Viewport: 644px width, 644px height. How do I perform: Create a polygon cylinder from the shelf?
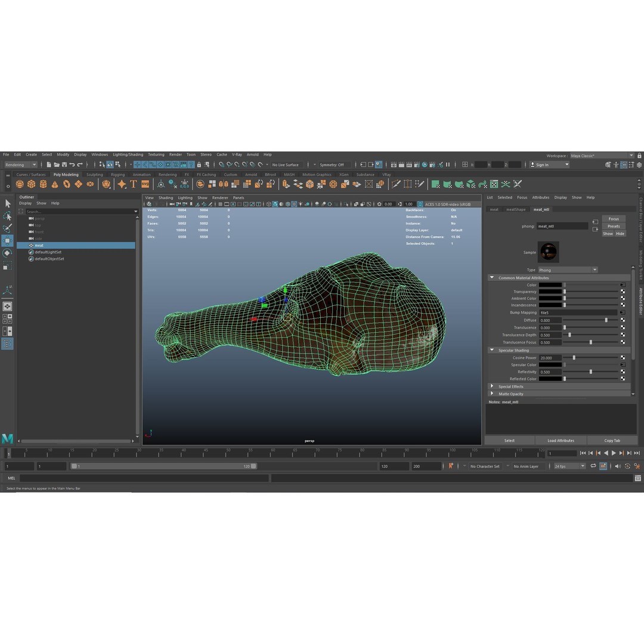[x=43, y=184]
